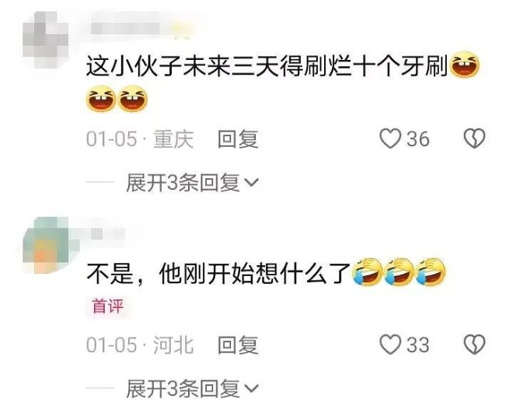Tap the 36 like count number
513x420 pixels.
(x=418, y=138)
